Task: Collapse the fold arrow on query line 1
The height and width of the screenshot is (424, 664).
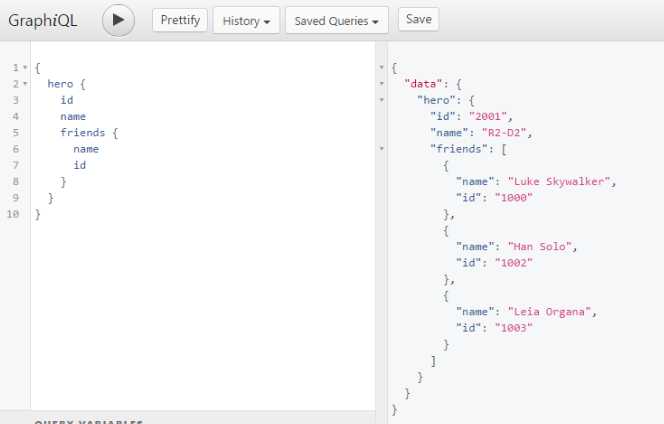Action: (x=25, y=67)
